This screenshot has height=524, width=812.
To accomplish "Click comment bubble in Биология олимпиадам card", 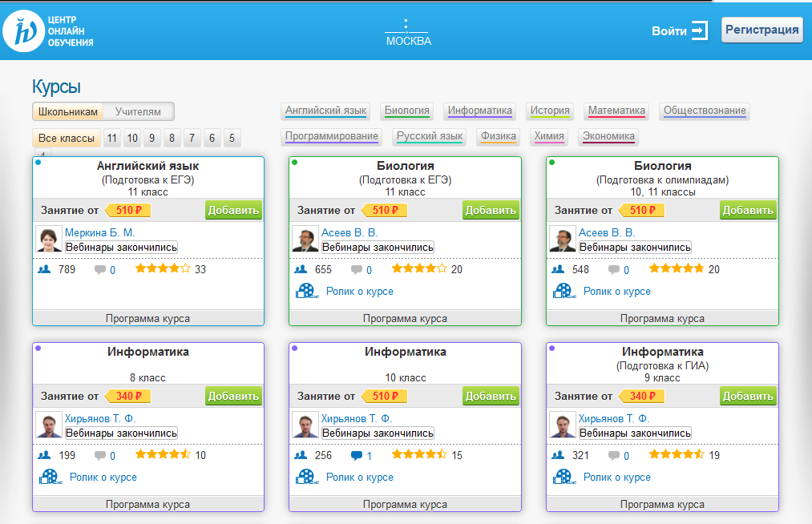I will (x=614, y=270).
